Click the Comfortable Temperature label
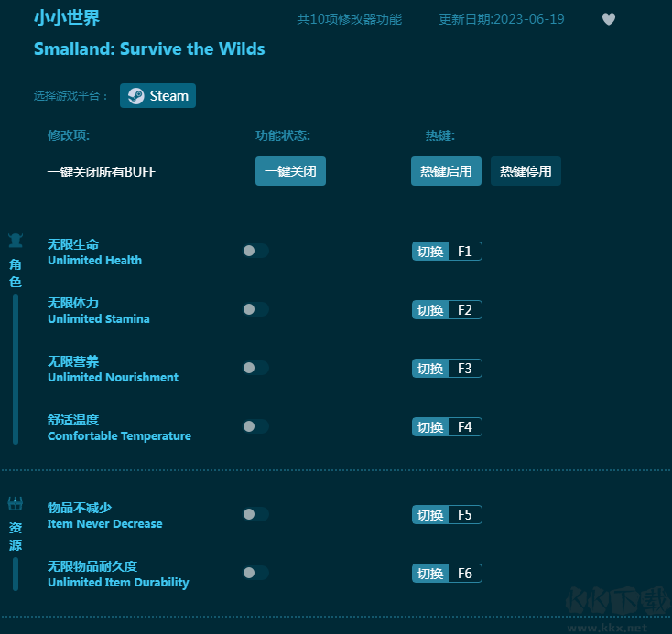The image size is (672, 634). 120,436
